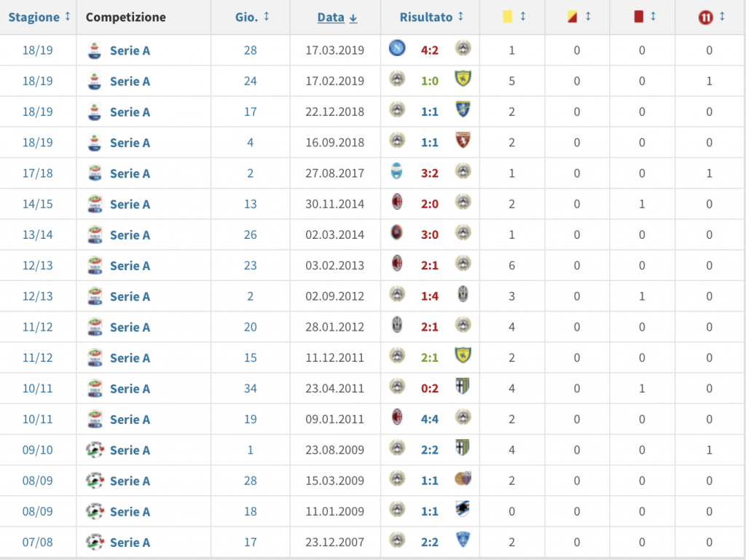The image size is (746, 560).
Task: Open the Serie A link in the 13/14 row
Action: click(130, 234)
